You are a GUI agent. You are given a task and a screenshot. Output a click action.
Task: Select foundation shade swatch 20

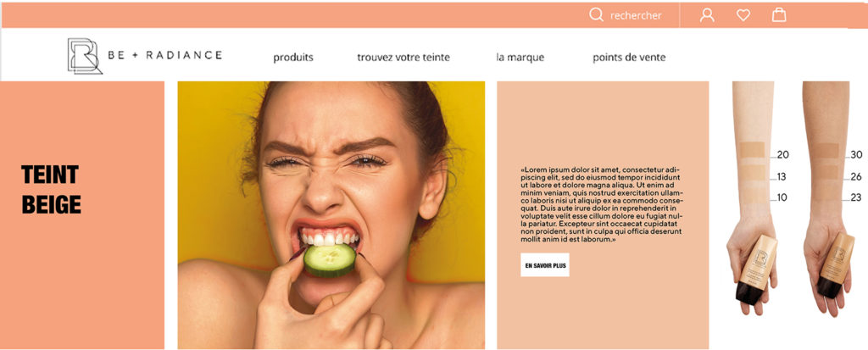pyautogui.click(x=753, y=150)
